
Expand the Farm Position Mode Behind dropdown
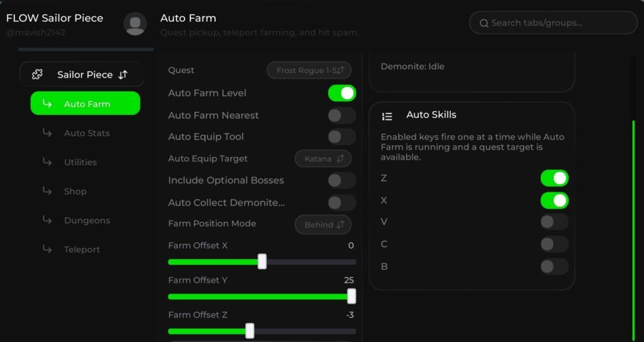323,224
